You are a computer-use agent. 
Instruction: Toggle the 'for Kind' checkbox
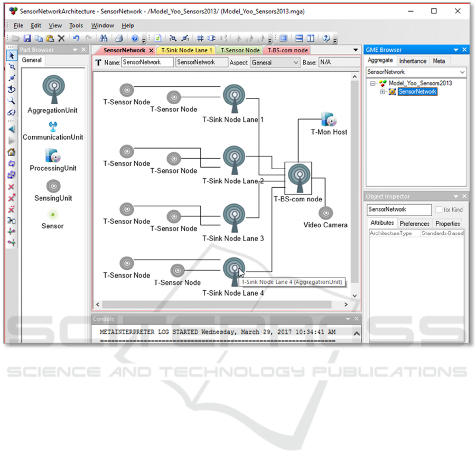pos(438,210)
